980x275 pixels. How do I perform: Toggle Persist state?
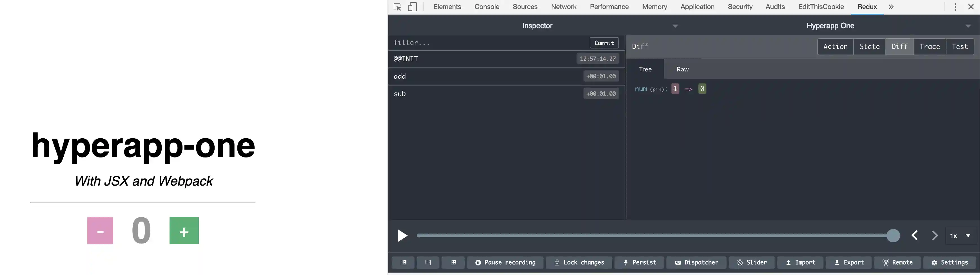pyautogui.click(x=640, y=262)
